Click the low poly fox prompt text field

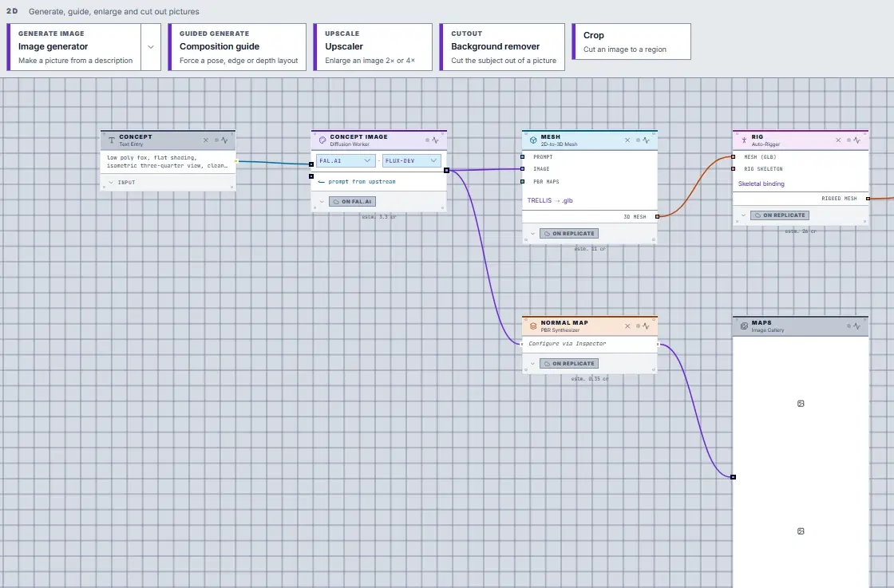(168, 162)
